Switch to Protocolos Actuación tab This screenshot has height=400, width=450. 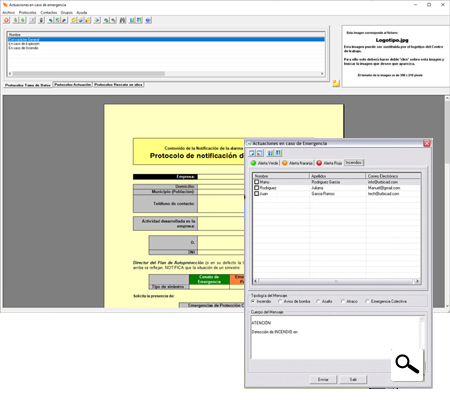pos(72,85)
